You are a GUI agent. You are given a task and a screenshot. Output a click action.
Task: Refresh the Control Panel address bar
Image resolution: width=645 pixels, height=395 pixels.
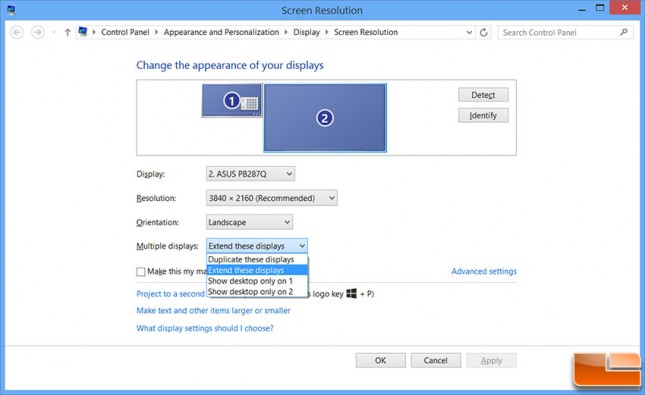pyautogui.click(x=484, y=32)
